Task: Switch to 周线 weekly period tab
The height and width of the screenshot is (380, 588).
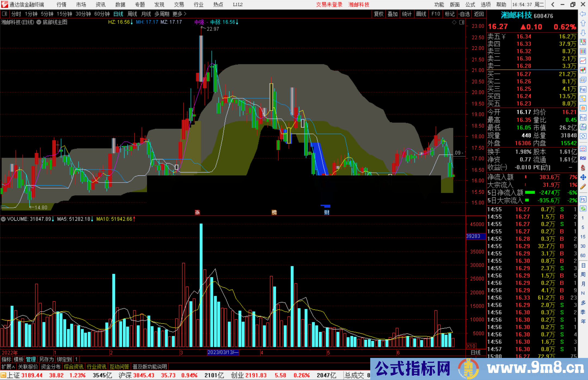Action: (132, 14)
